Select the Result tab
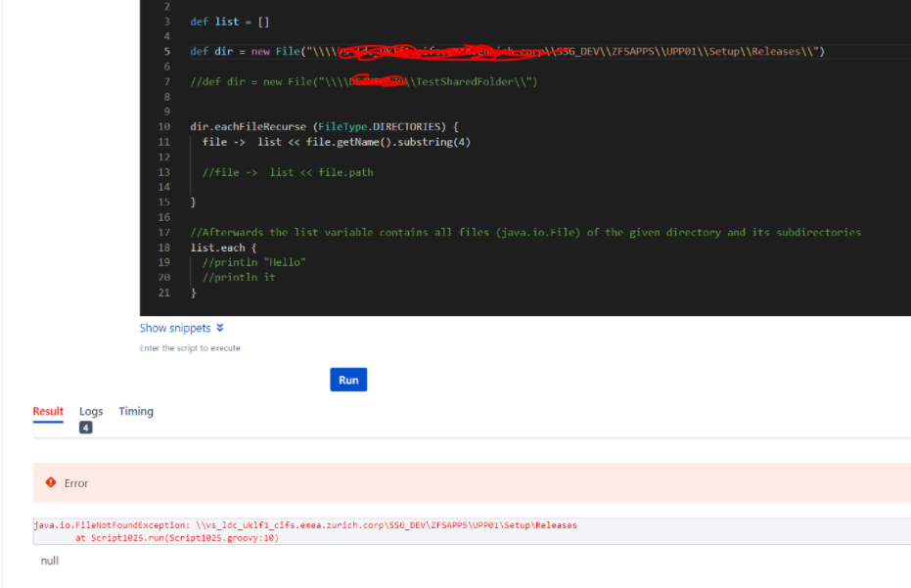911x588 pixels. (48, 411)
